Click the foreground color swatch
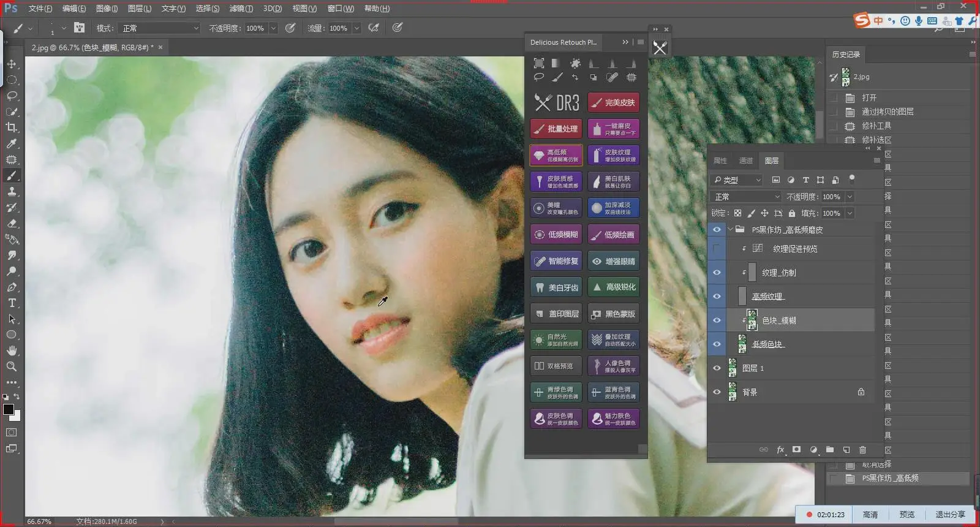 coord(8,409)
